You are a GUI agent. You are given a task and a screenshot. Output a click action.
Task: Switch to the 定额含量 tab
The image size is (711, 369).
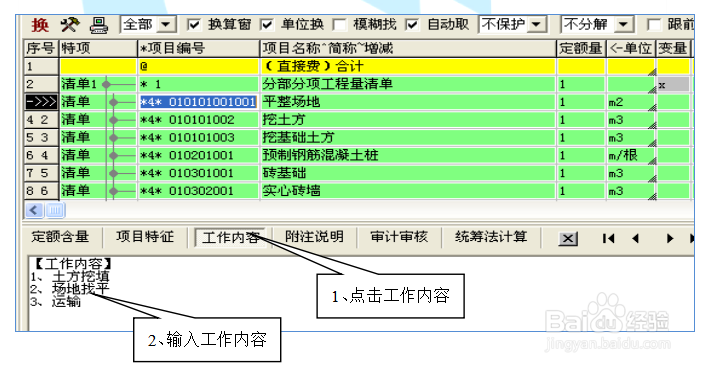coord(60,237)
